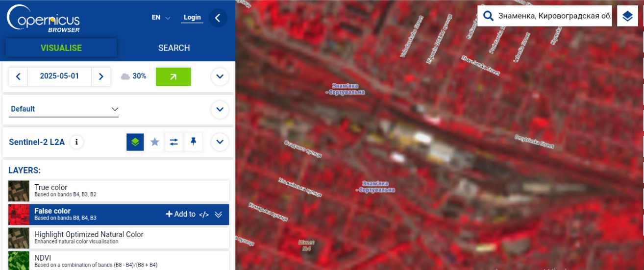Open the compare swap-arrows icon

click(x=174, y=142)
